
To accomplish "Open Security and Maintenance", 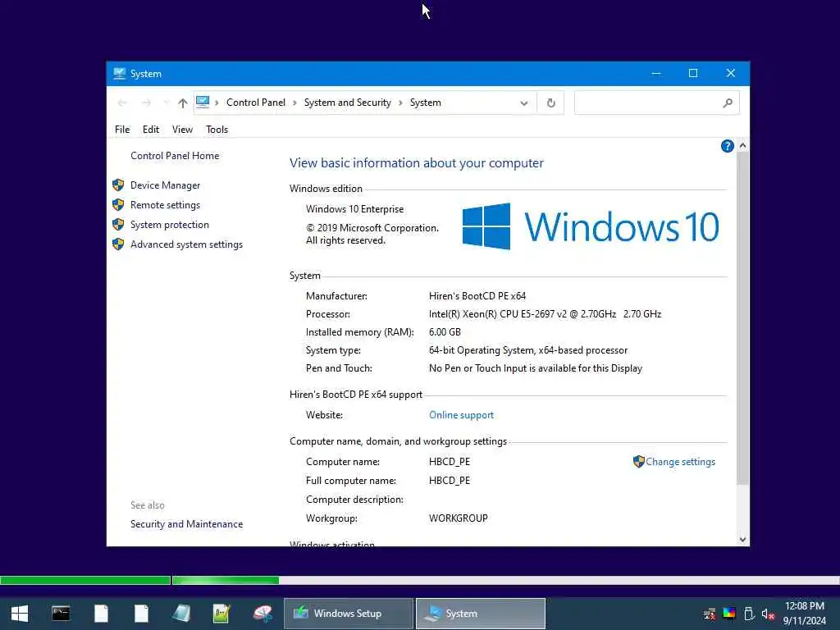I will [186, 524].
